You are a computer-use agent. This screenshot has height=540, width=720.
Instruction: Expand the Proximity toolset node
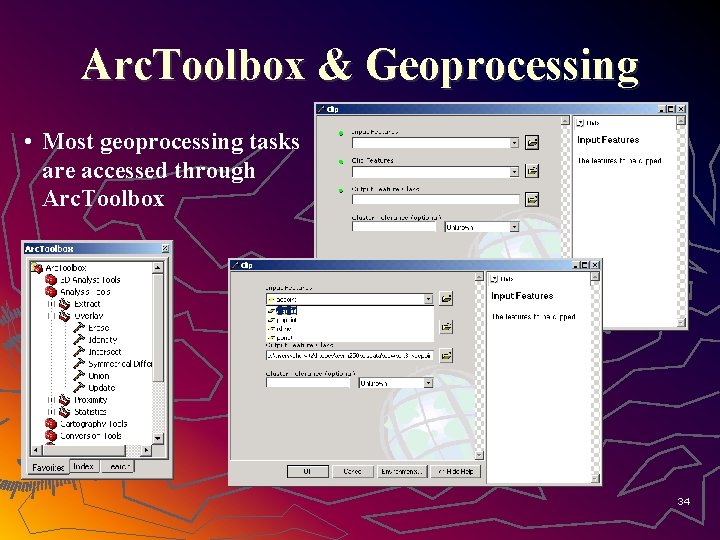click(x=51, y=400)
